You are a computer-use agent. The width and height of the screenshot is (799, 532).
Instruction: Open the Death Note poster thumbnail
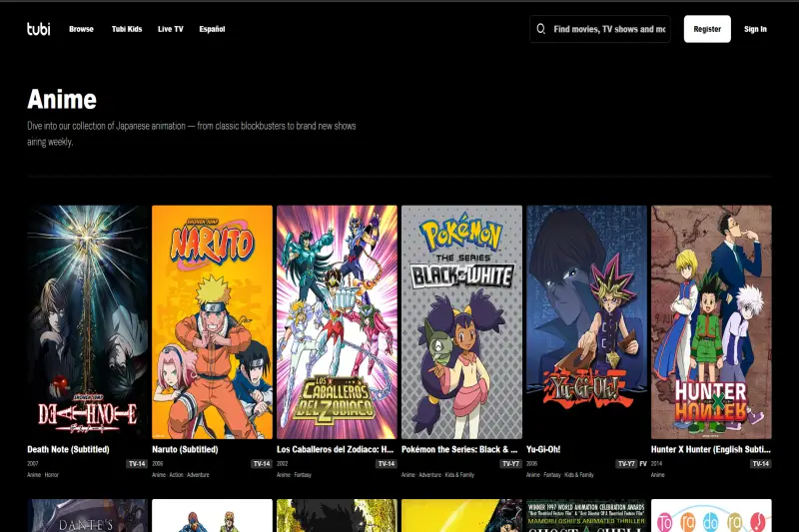pos(87,321)
